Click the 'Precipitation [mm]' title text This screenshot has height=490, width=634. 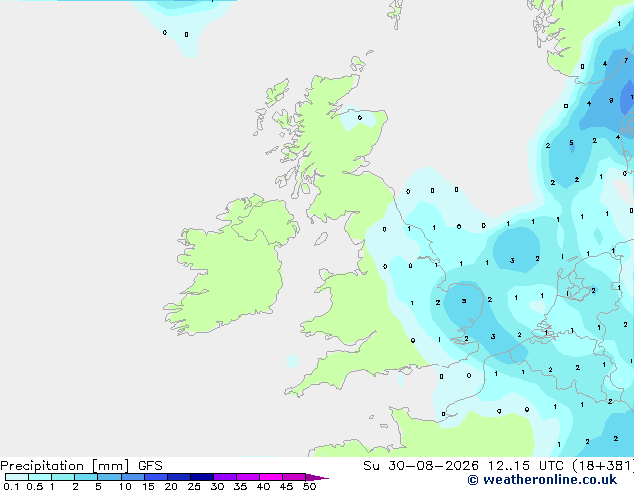pyautogui.click(x=65, y=466)
